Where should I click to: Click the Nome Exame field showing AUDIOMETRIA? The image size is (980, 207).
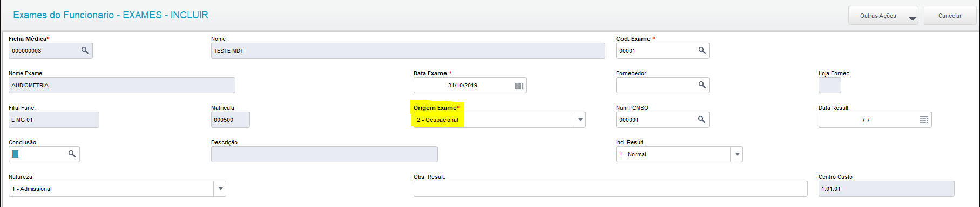[122, 85]
